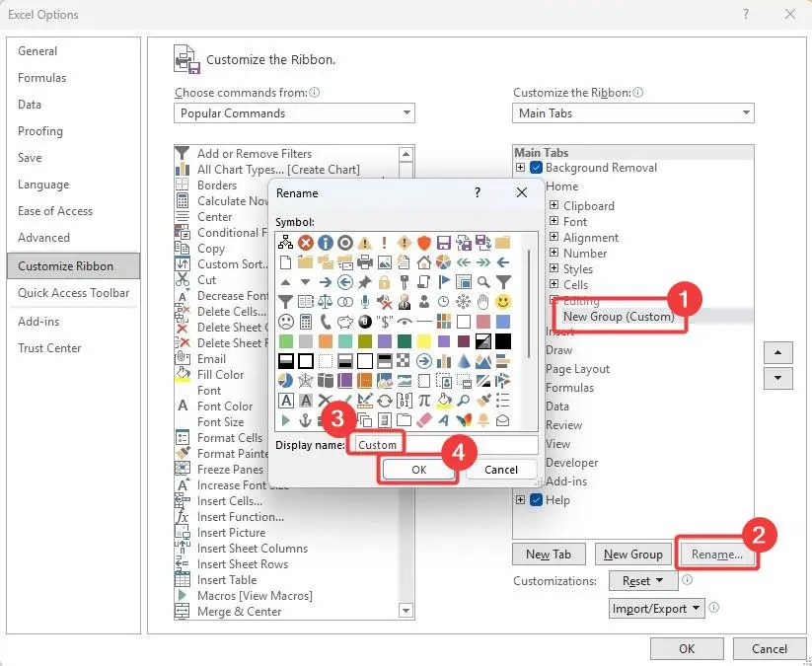The width and height of the screenshot is (812, 666).
Task: Switch to Quick Access Toolbar options
Action: pyautogui.click(x=74, y=293)
